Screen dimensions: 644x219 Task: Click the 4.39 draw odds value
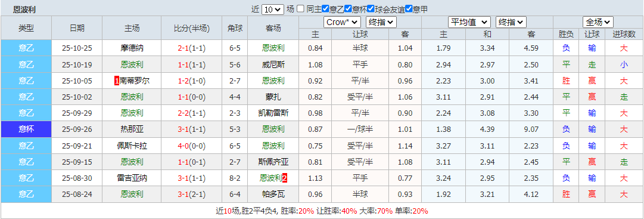click(x=487, y=129)
